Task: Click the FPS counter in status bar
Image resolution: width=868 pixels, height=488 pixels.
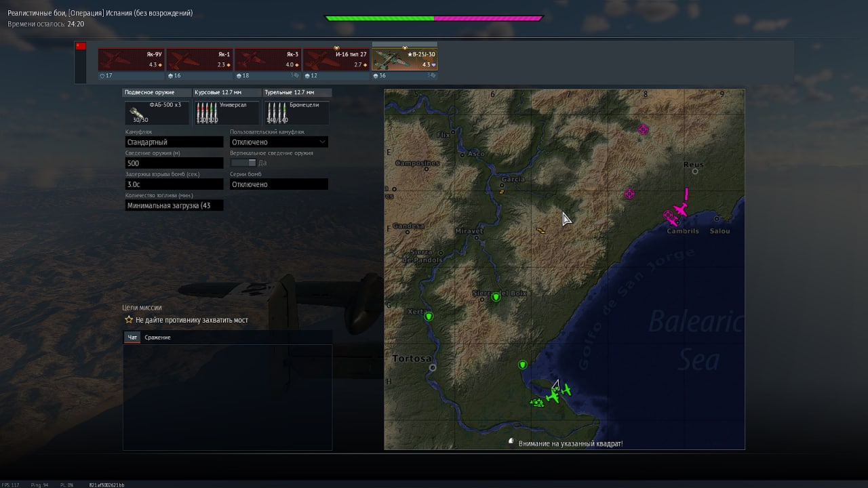Action: pyautogui.click(x=10, y=485)
